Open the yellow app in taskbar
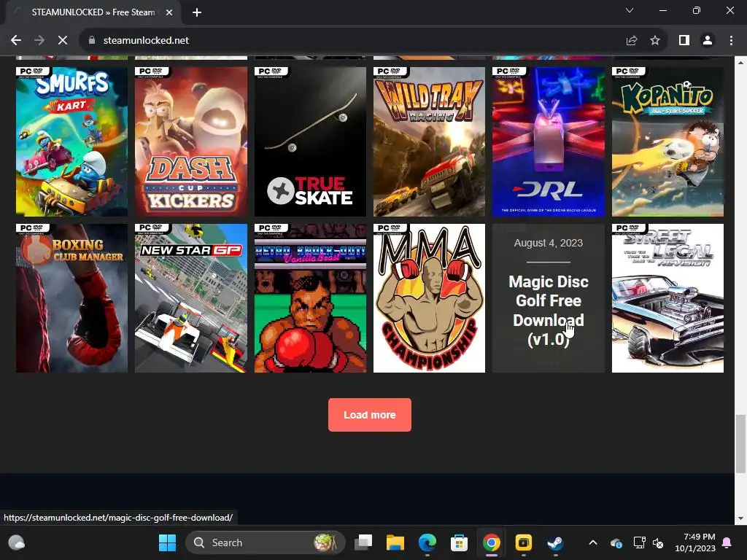The image size is (747, 560). [523, 542]
